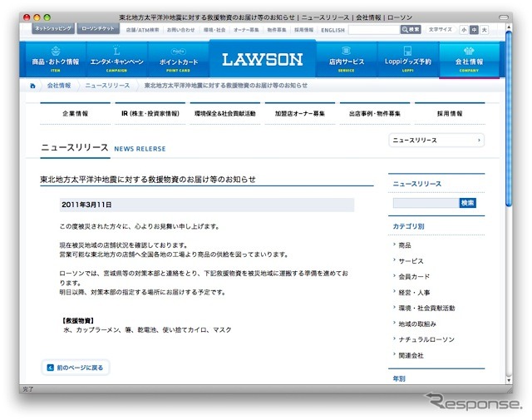The height and width of the screenshot is (420, 532).
Task: Open the 商品・おトク情報 navigation item
Action: click(x=56, y=60)
